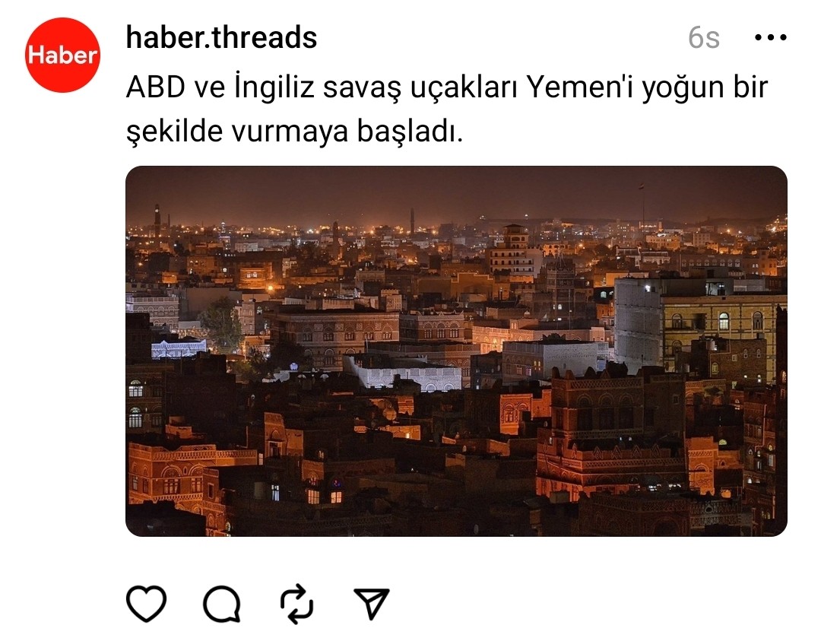Screen dimensions: 821x644
Task: Toggle the heart to favorite this post
Action: pos(147,604)
